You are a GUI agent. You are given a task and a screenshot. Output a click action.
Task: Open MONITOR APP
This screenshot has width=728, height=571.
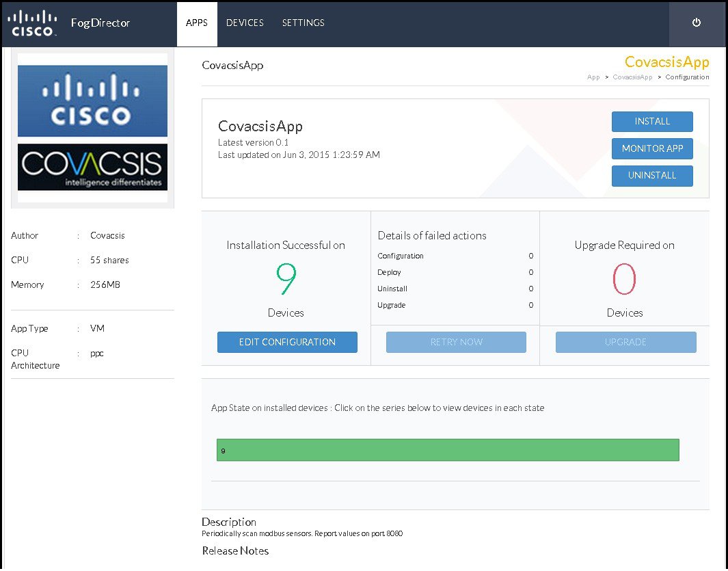[x=652, y=148]
